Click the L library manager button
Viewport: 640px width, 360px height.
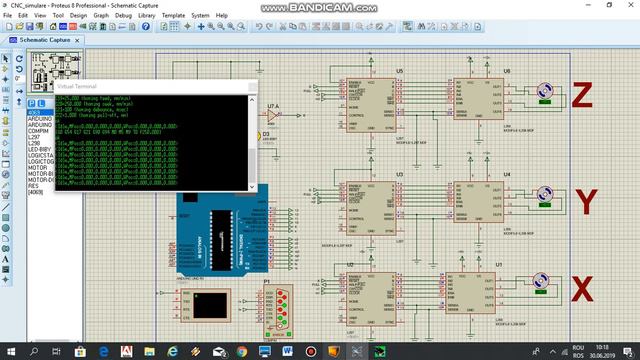[41, 103]
